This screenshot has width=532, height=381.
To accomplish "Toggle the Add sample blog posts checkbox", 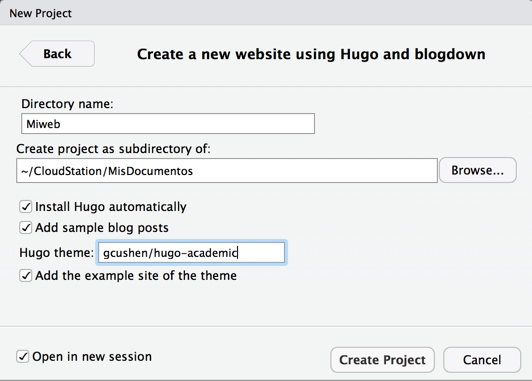I will click(x=26, y=228).
